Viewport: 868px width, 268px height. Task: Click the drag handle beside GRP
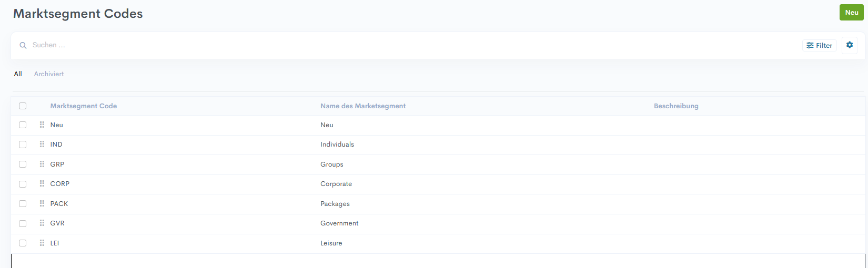42,164
